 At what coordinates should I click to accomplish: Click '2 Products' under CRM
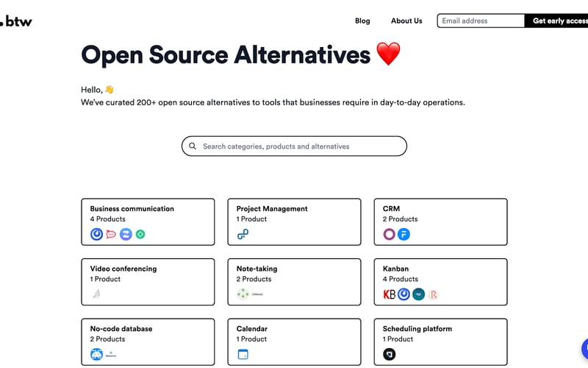(x=400, y=219)
